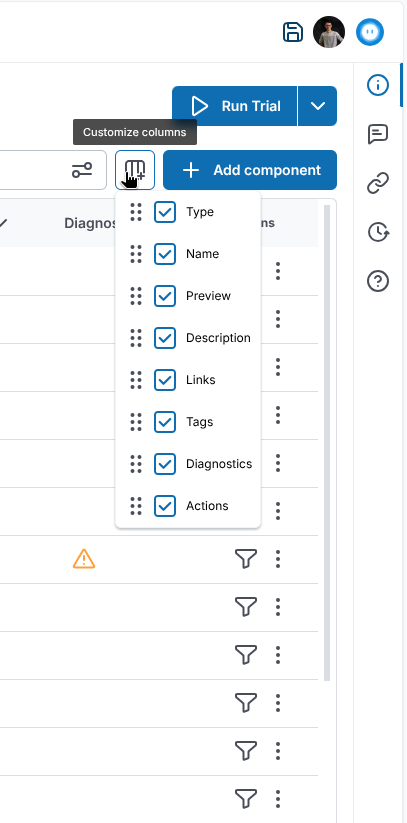Click the drag handle next to Type
The width and height of the screenshot is (407, 823).
(x=136, y=212)
